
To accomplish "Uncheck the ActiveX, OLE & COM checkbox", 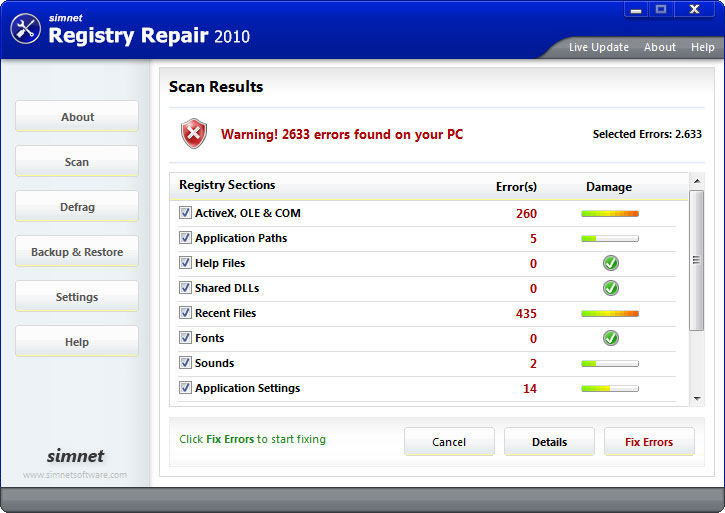I will [185, 213].
